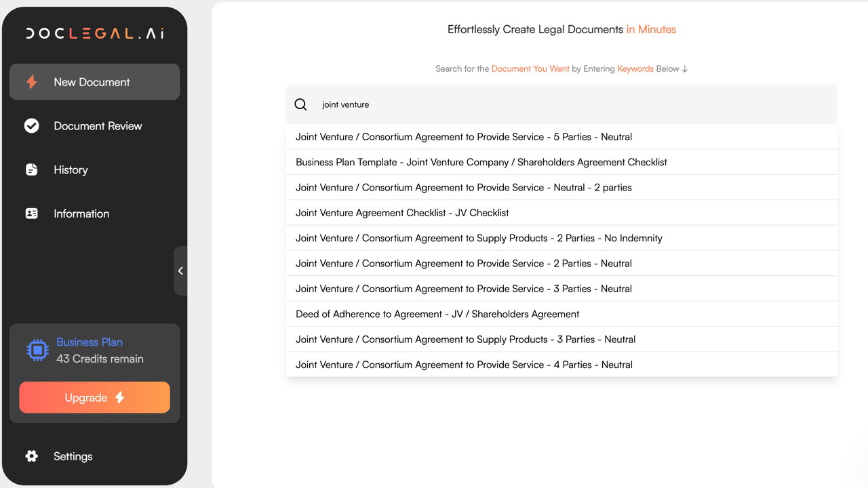Click the magnifying glass search icon
Screen dimensions: 868x488
pos(300,104)
